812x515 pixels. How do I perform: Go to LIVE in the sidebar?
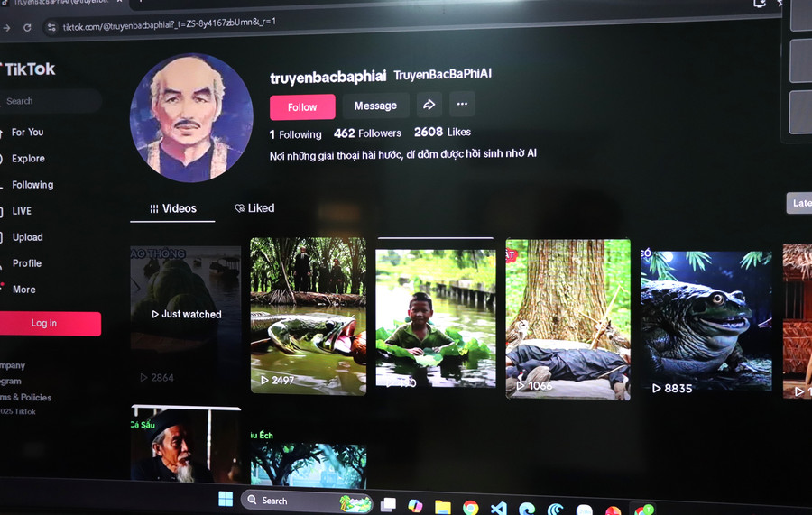[22, 211]
